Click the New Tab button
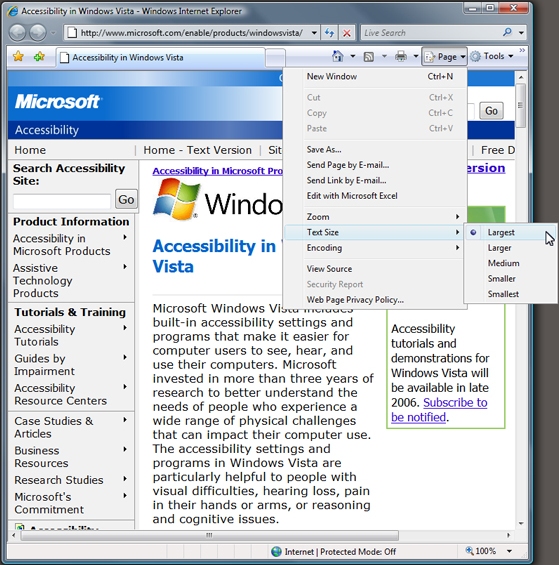This screenshot has height=565, width=559. 275,58
